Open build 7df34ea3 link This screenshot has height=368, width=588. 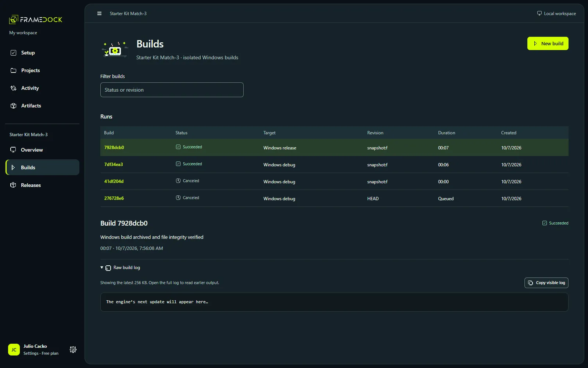click(114, 164)
